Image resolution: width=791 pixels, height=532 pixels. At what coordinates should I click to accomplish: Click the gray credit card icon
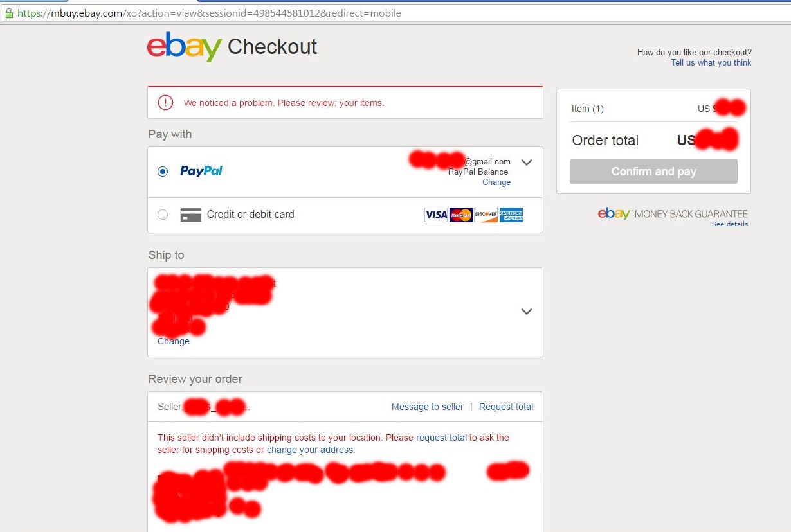pos(191,215)
